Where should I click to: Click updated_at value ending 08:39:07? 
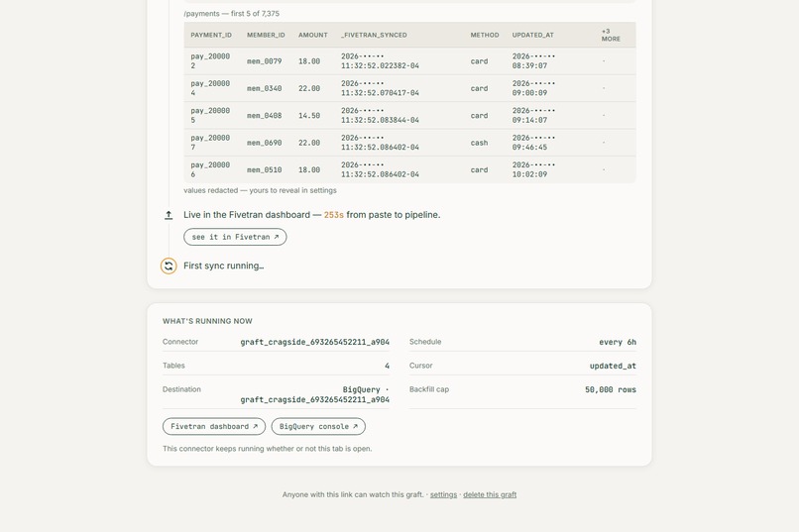533,61
